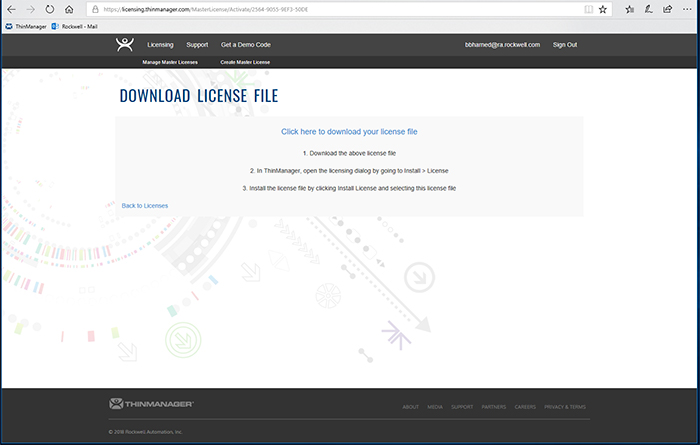Click step 3 text about Install License

point(349,188)
